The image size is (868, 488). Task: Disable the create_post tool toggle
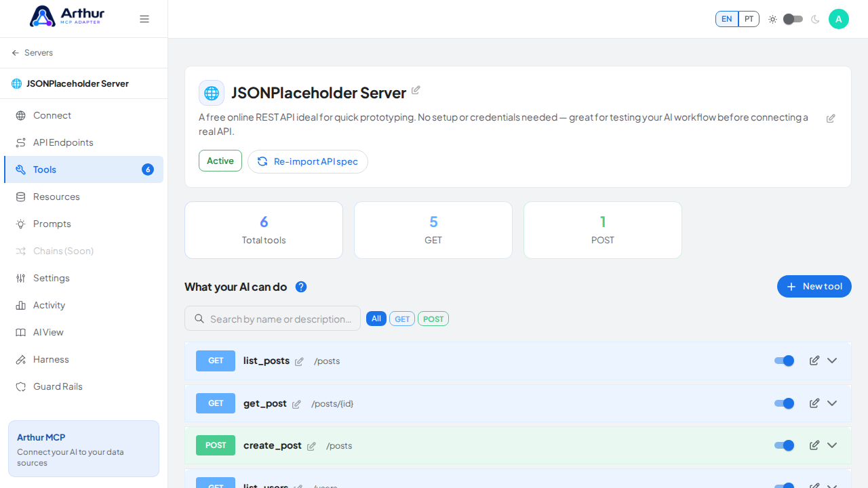tap(785, 445)
